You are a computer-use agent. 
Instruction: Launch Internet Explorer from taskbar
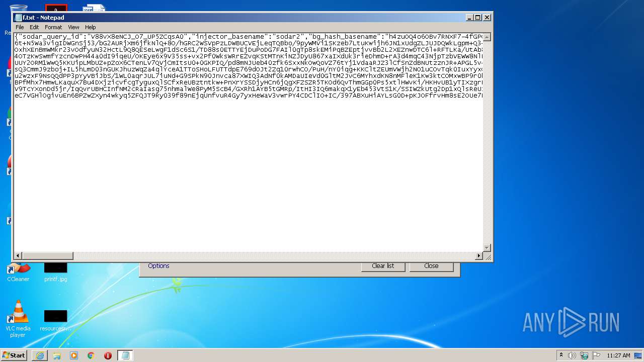pyautogui.click(x=40, y=355)
